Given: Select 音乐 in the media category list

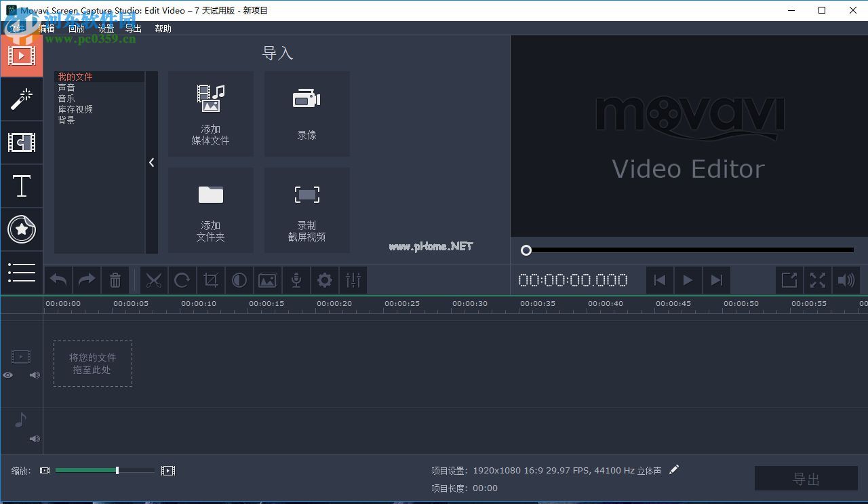Looking at the screenshot, I should (x=66, y=98).
